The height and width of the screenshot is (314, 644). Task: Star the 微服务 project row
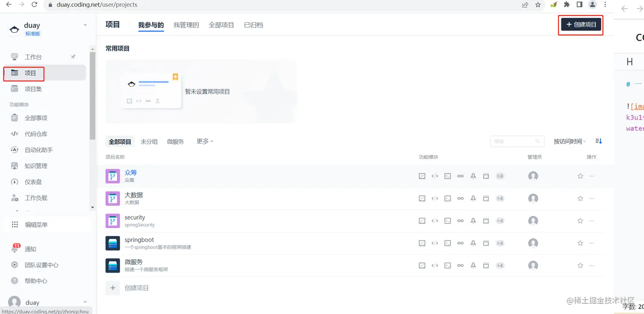tap(580, 265)
